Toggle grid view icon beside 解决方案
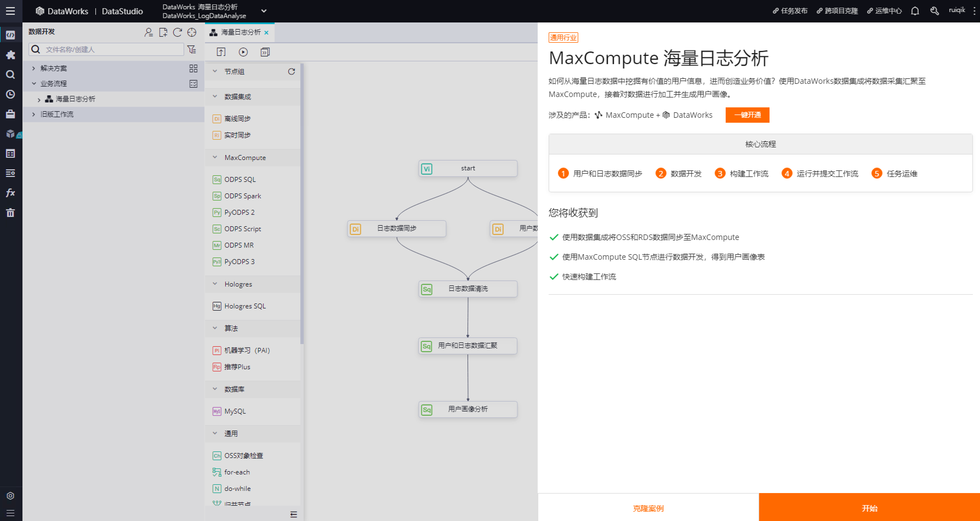 pos(193,68)
